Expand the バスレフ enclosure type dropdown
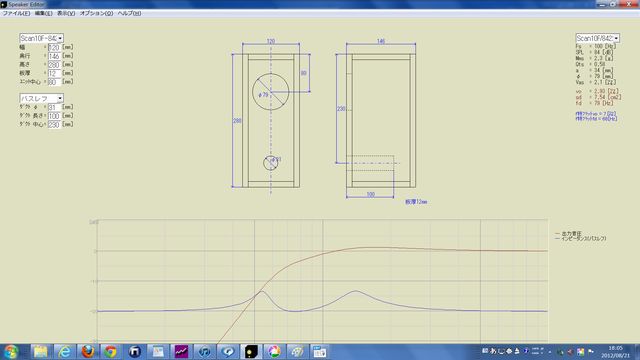 click(x=41, y=98)
